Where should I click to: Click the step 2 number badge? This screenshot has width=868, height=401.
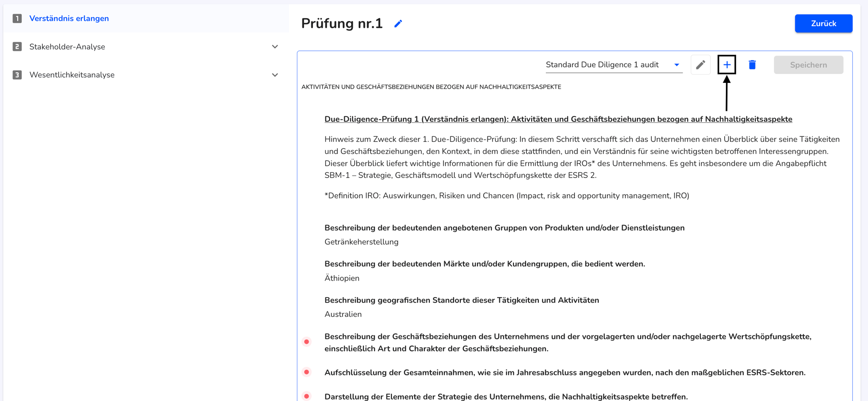click(17, 47)
